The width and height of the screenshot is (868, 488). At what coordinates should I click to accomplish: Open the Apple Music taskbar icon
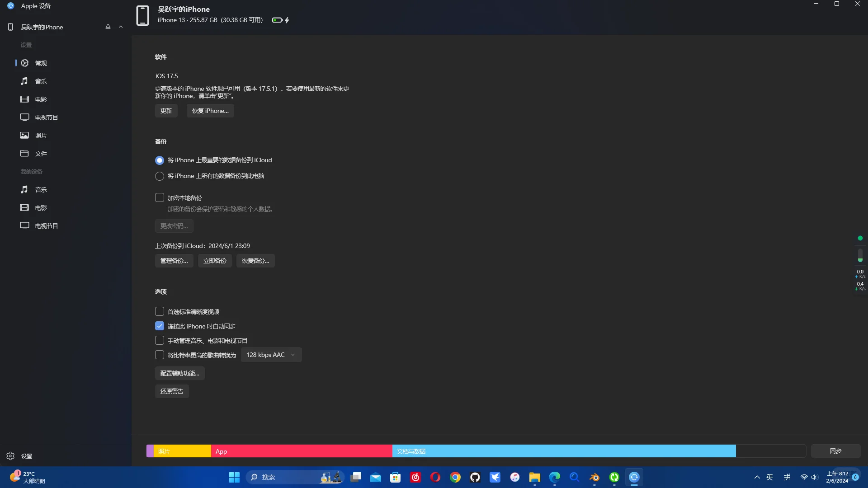(515, 477)
